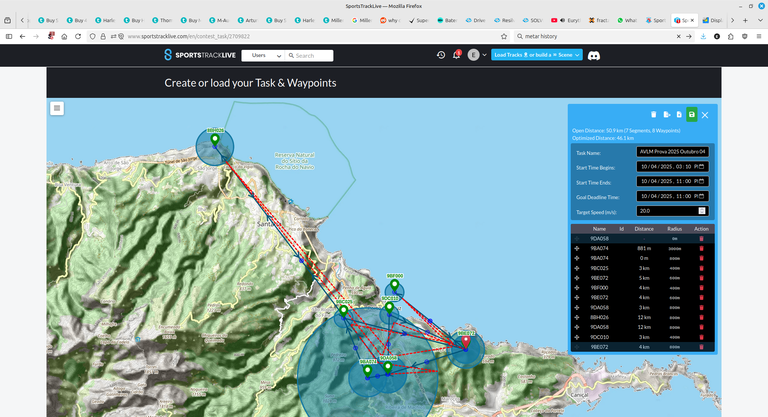Viewport: 768px width, 417px height.
Task: Open the map layers menu button
Action: pyautogui.click(x=57, y=108)
